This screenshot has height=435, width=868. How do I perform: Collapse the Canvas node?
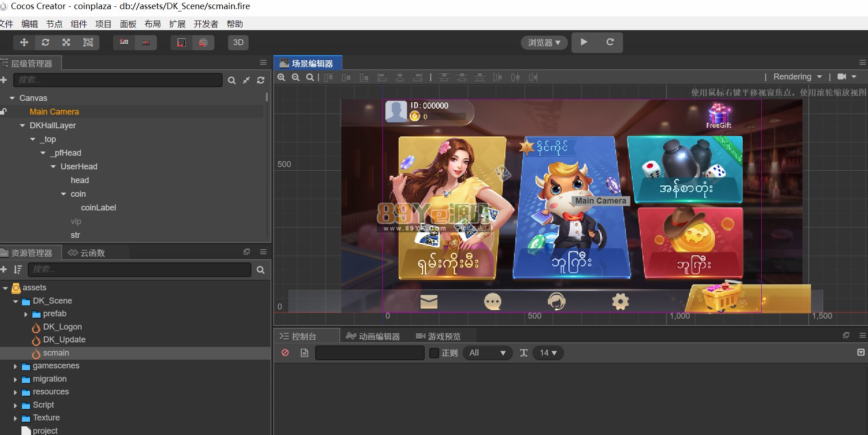click(12, 98)
